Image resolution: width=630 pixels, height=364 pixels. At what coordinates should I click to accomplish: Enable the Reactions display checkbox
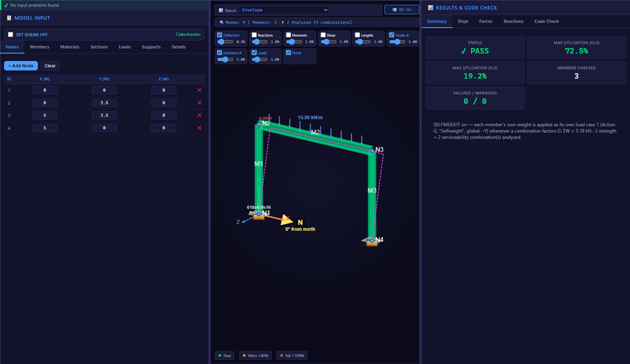click(x=254, y=35)
